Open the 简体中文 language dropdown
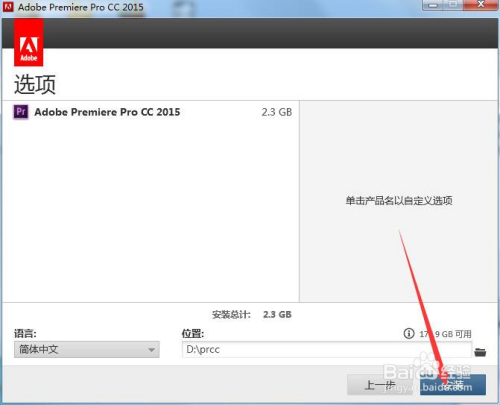Screen dimensions: 500x405 click(87, 349)
